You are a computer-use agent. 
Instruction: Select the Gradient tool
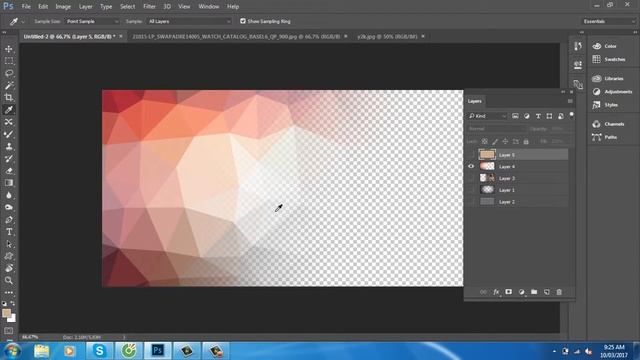click(x=9, y=183)
